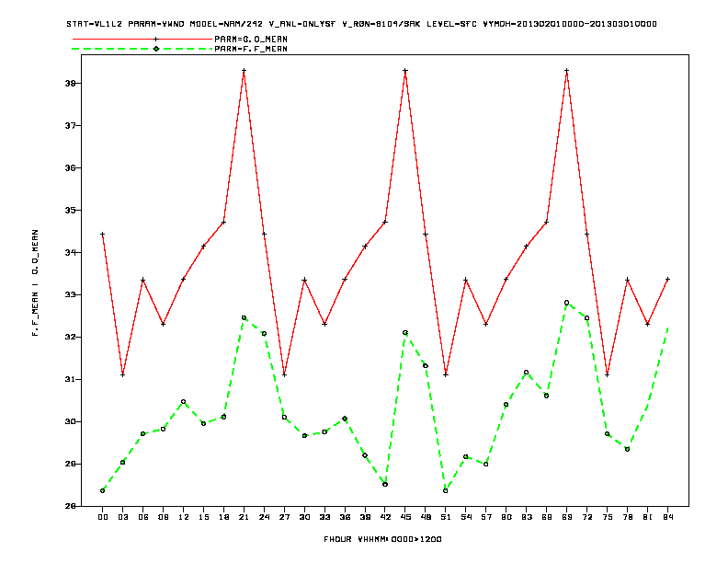Click the x-axis hour label 54

(466, 517)
